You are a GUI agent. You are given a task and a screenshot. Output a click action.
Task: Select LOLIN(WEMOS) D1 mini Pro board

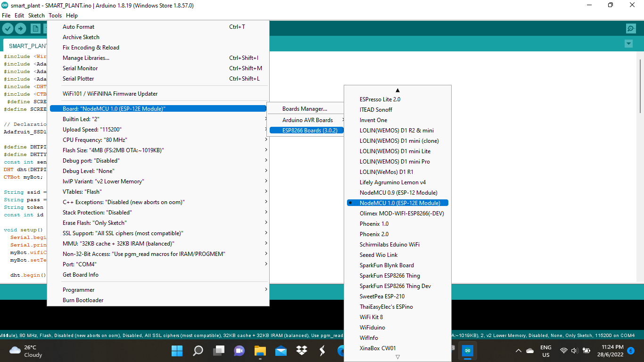(397, 162)
